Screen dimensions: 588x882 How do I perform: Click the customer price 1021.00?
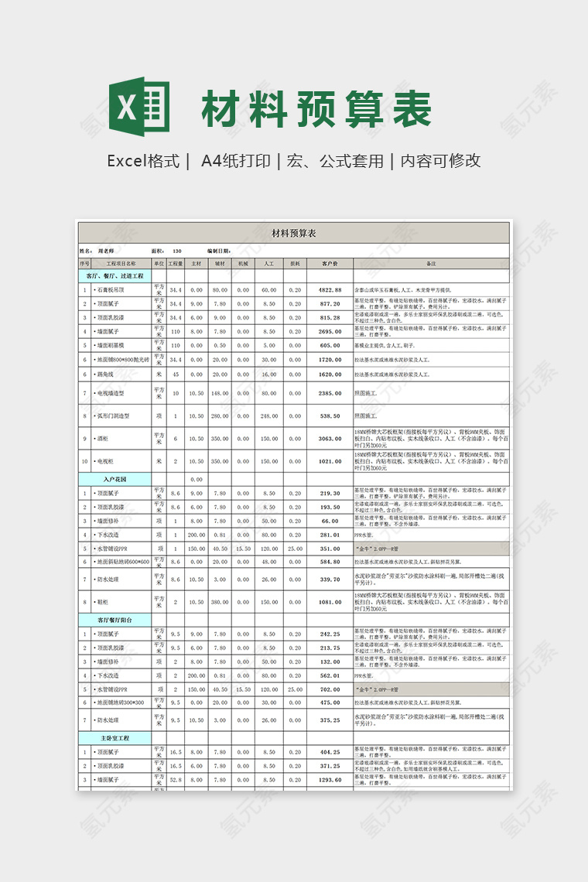coord(330,461)
